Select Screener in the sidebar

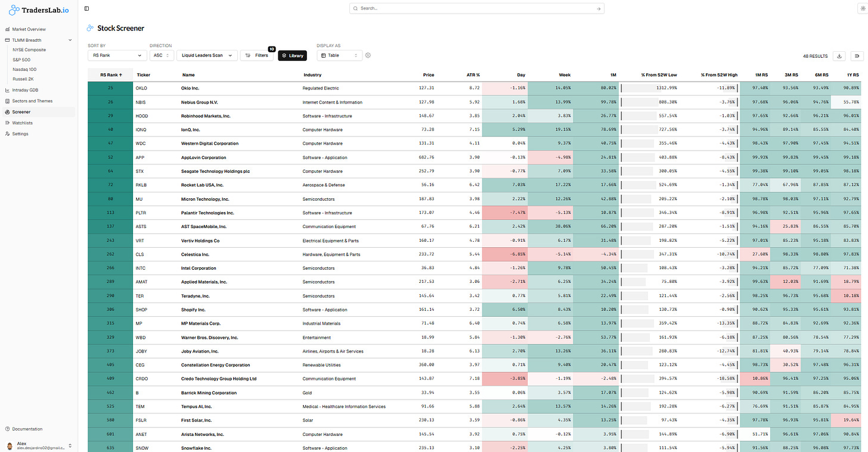(x=38, y=112)
